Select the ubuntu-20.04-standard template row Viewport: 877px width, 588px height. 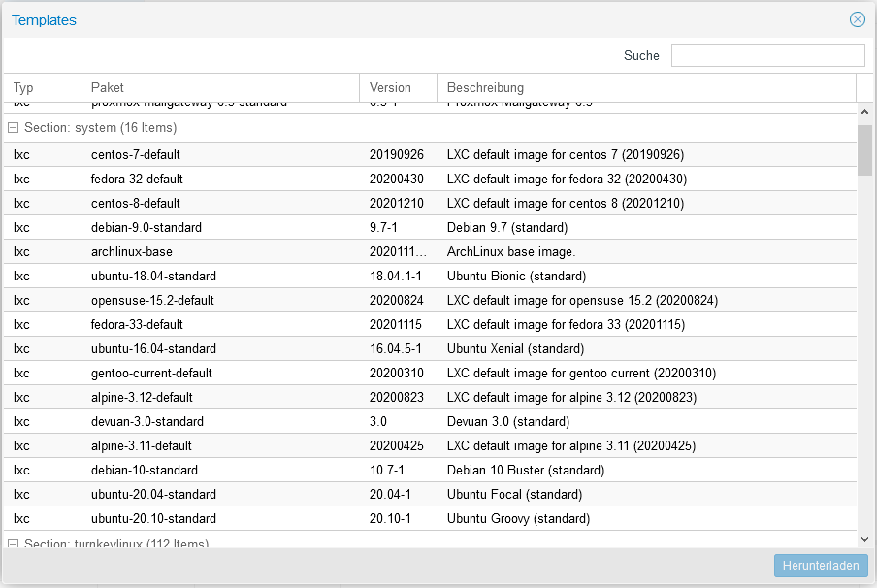[x=430, y=494]
